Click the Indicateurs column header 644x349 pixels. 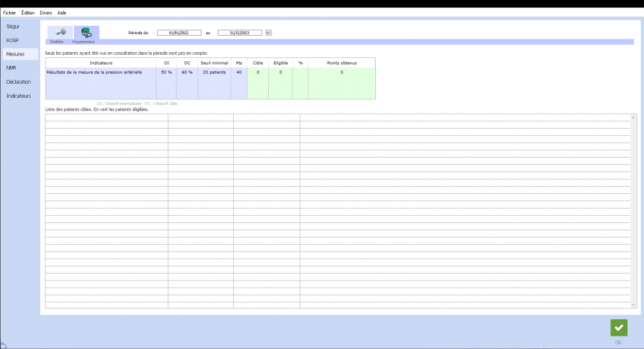click(x=101, y=63)
